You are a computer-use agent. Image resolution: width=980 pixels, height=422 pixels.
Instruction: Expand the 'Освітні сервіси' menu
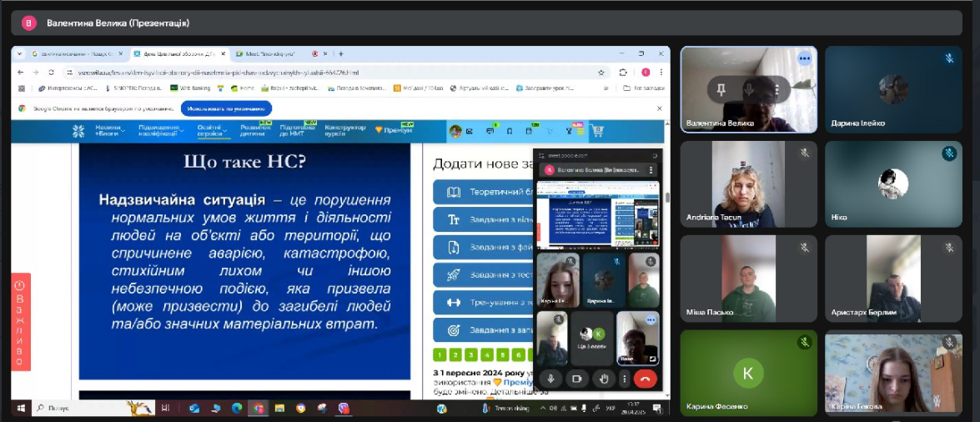pos(211,131)
